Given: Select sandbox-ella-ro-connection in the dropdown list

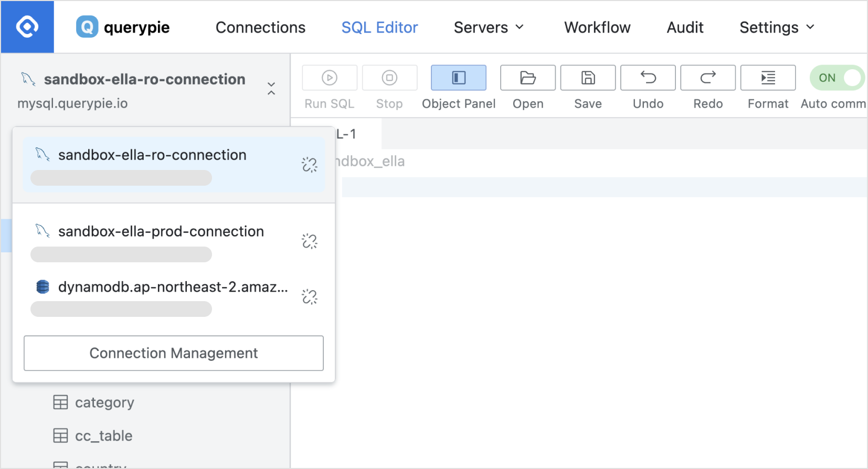Looking at the screenshot, I should coord(174,165).
